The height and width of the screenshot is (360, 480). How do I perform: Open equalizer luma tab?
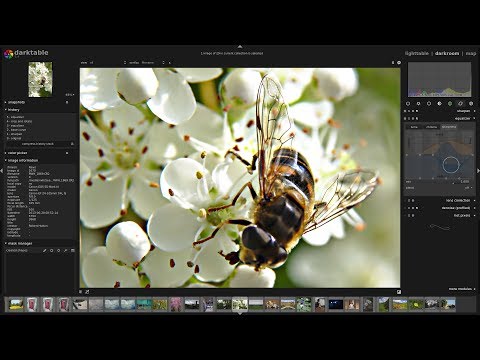coord(414,127)
